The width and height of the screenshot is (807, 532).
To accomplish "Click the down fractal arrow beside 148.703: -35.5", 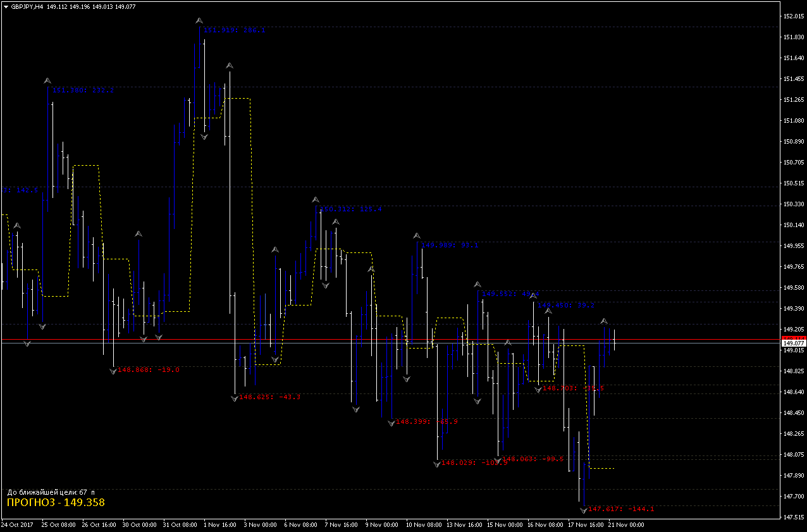I will pos(538,390).
